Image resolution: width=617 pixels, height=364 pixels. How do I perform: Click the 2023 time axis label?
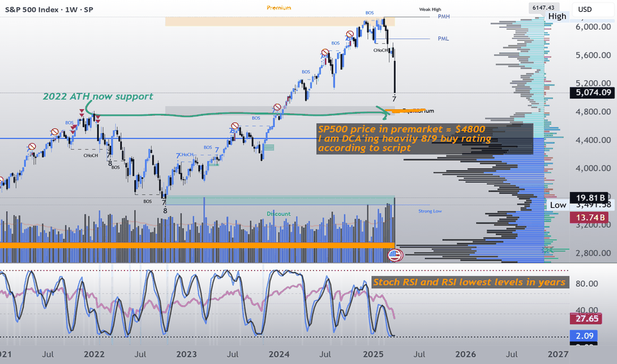pyautogui.click(x=186, y=354)
